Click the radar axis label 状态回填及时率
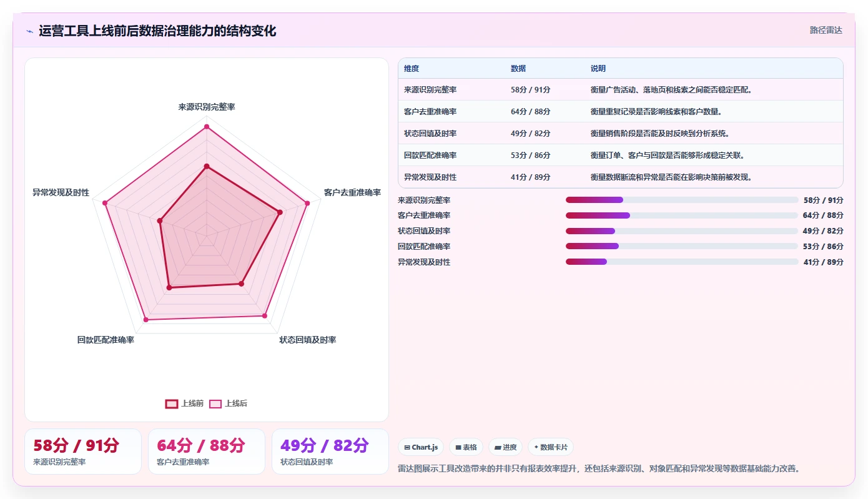 click(x=308, y=340)
